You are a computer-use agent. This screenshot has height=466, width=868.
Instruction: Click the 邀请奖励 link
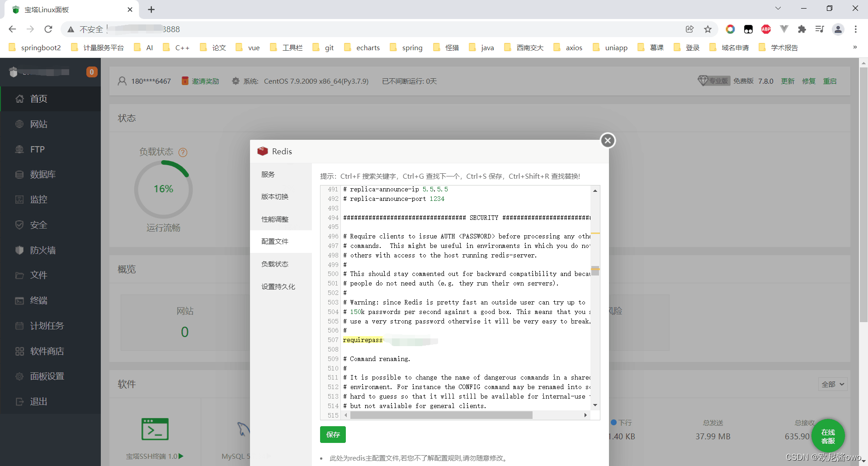click(205, 81)
